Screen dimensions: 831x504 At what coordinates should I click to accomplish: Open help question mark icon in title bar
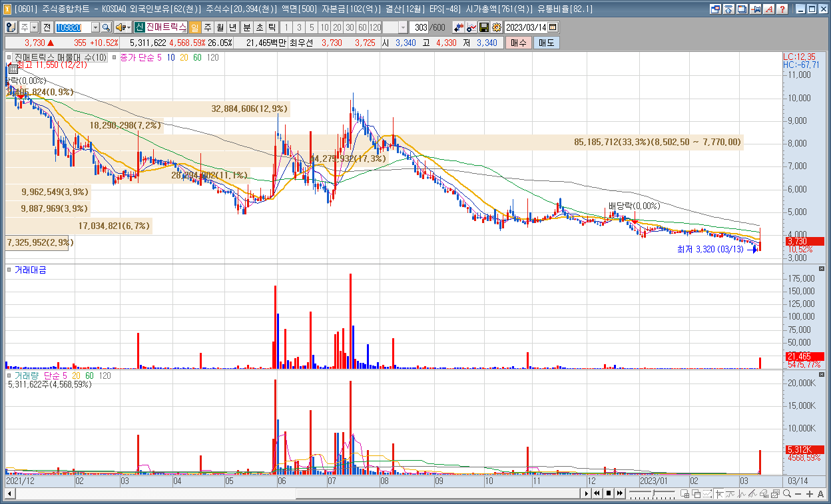(782, 9)
